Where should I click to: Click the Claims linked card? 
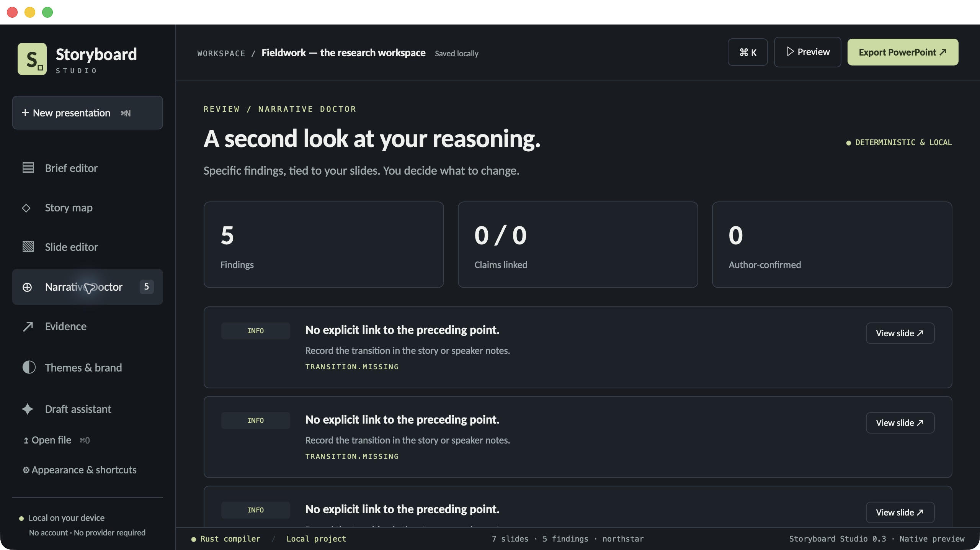coord(578,245)
